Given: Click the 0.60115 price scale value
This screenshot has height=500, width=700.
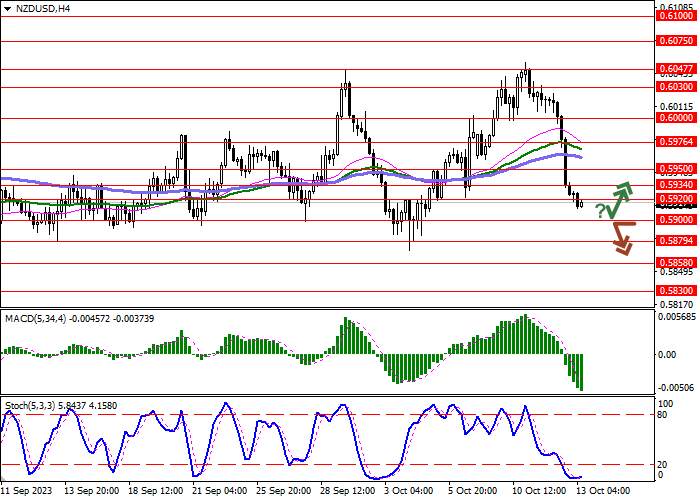Looking at the screenshot, I should [677, 107].
